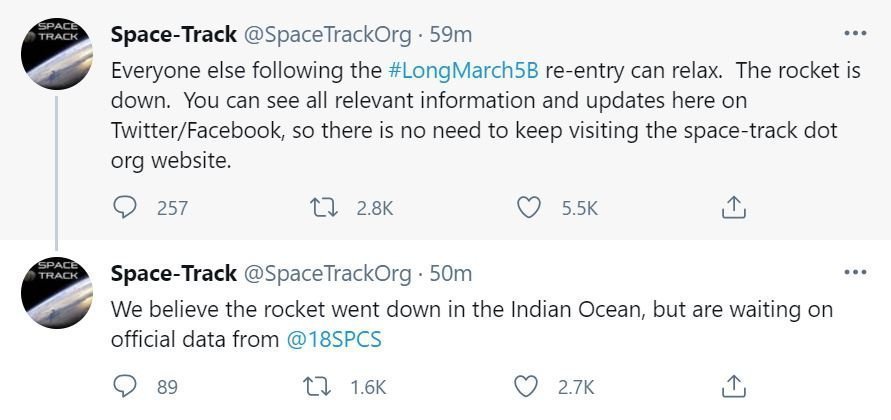
Task: Share the Indian Ocean tweet
Action: pyautogui.click(x=733, y=387)
